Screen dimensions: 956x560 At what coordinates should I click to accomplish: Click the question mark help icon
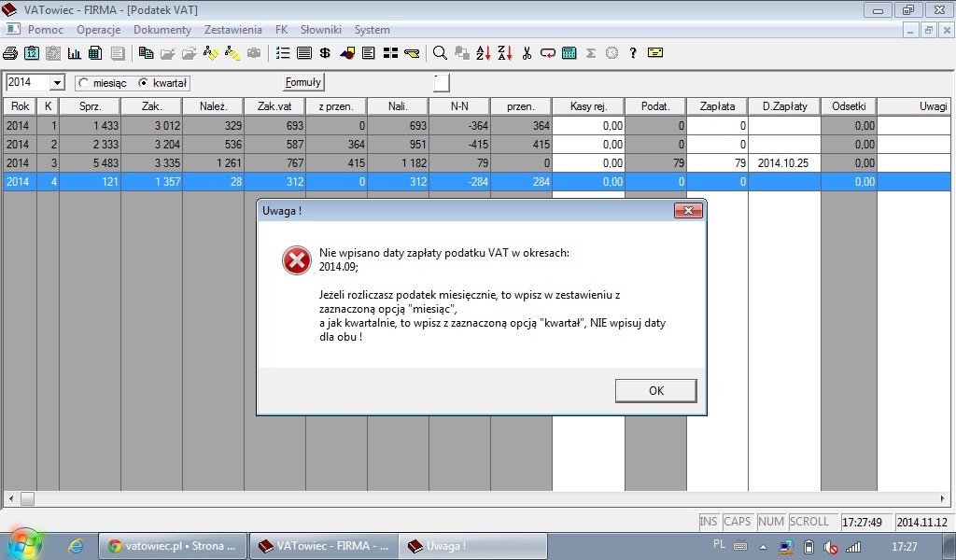click(x=633, y=53)
